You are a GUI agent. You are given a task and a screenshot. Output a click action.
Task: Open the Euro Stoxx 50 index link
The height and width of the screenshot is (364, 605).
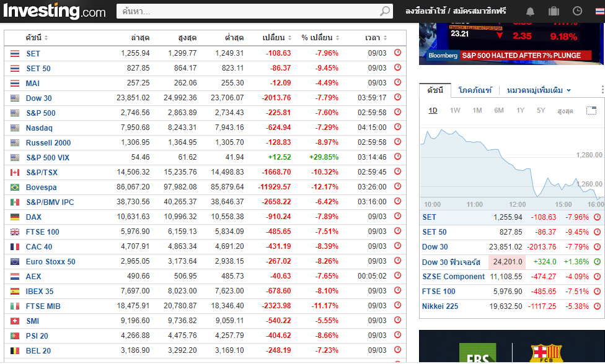(x=51, y=262)
